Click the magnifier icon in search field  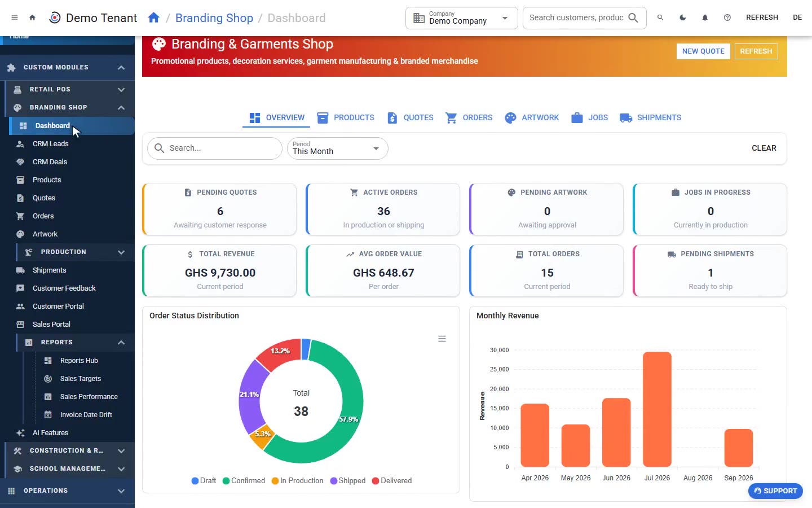coord(633,17)
